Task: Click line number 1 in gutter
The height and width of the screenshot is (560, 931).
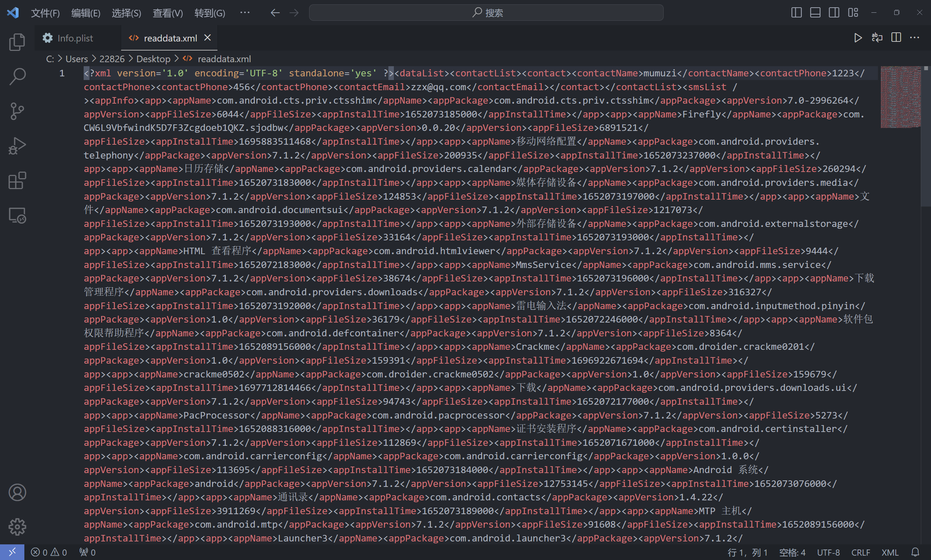Action: coord(62,73)
